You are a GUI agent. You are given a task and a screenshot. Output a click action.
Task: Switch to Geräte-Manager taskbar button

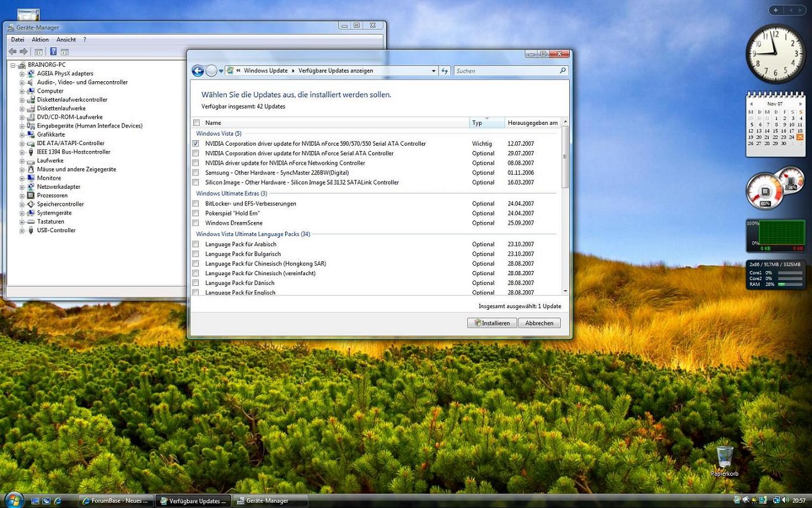pos(270,501)
